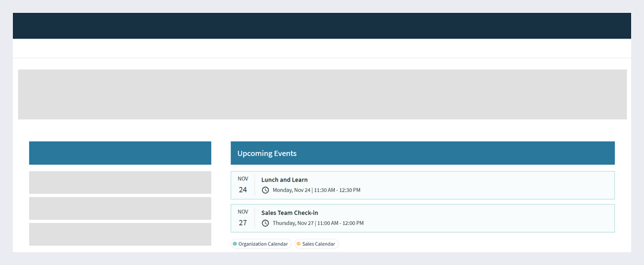Click the orange dot on Sales Calendar
The height and width of the screenshot is (265, 644).
299,244
